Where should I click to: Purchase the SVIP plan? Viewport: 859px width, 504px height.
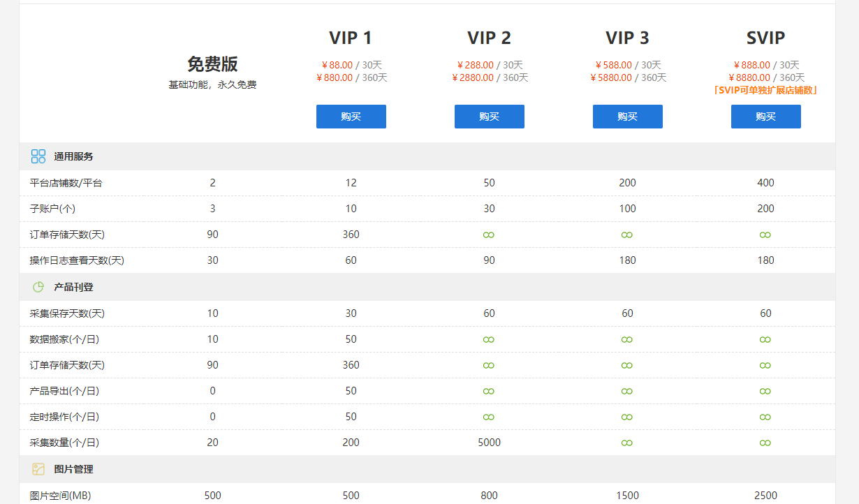(x=765, y=117)
